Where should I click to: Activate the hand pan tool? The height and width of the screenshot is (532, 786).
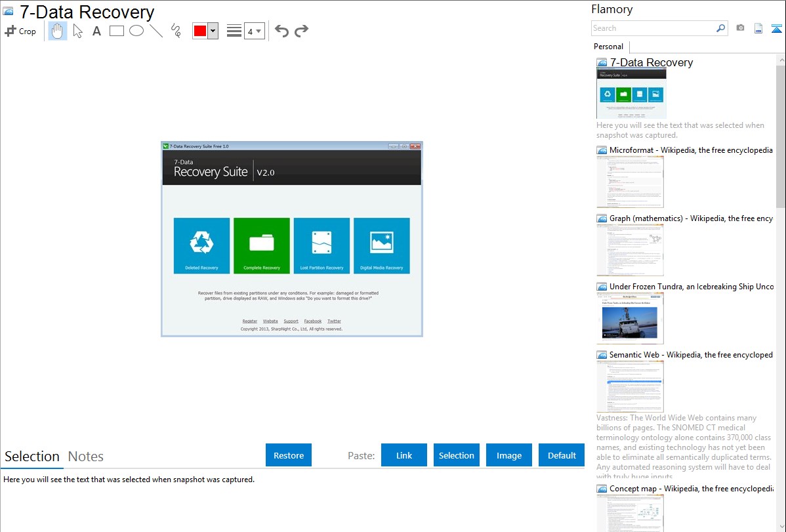coord(58,31)
